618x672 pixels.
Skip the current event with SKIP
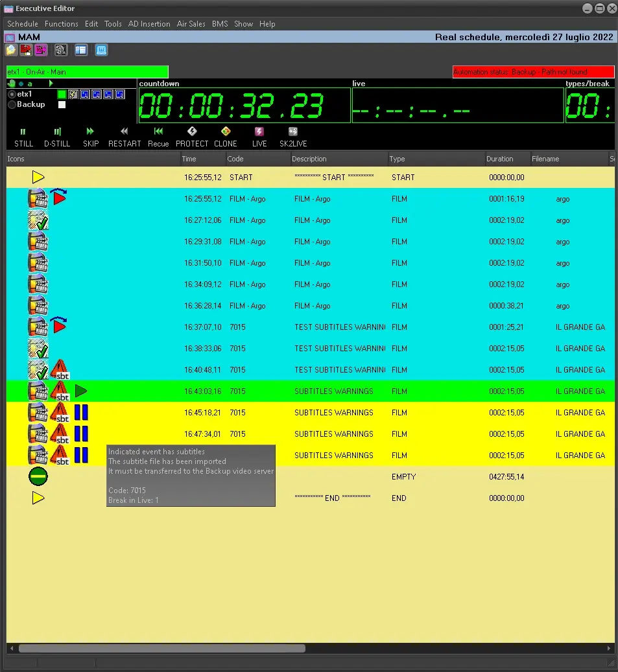(x=90, y=132)
